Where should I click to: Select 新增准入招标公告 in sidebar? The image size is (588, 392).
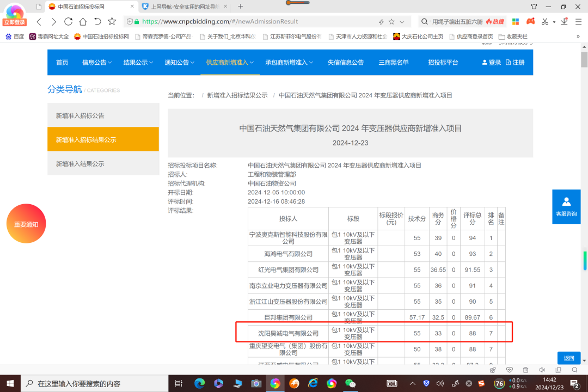103,115
